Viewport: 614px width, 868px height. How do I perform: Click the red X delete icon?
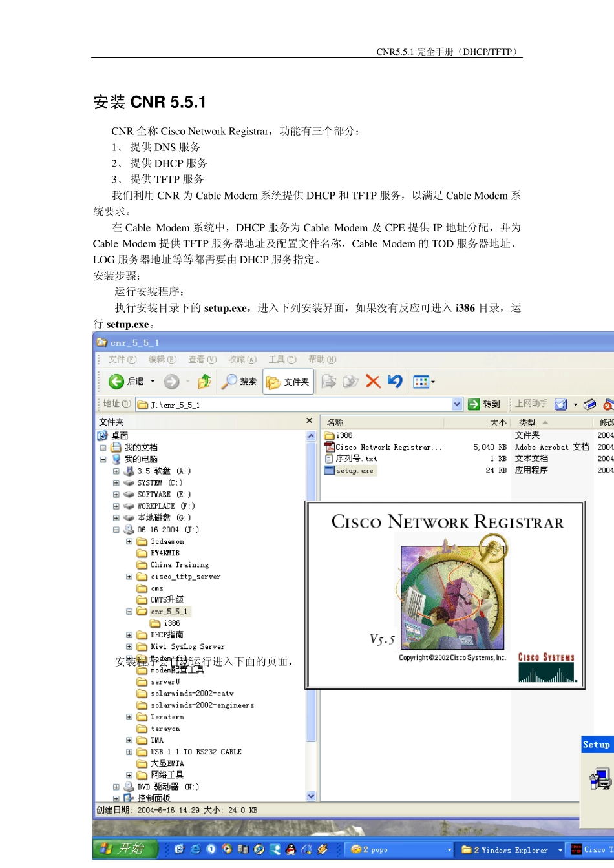[x=373, y=382]
